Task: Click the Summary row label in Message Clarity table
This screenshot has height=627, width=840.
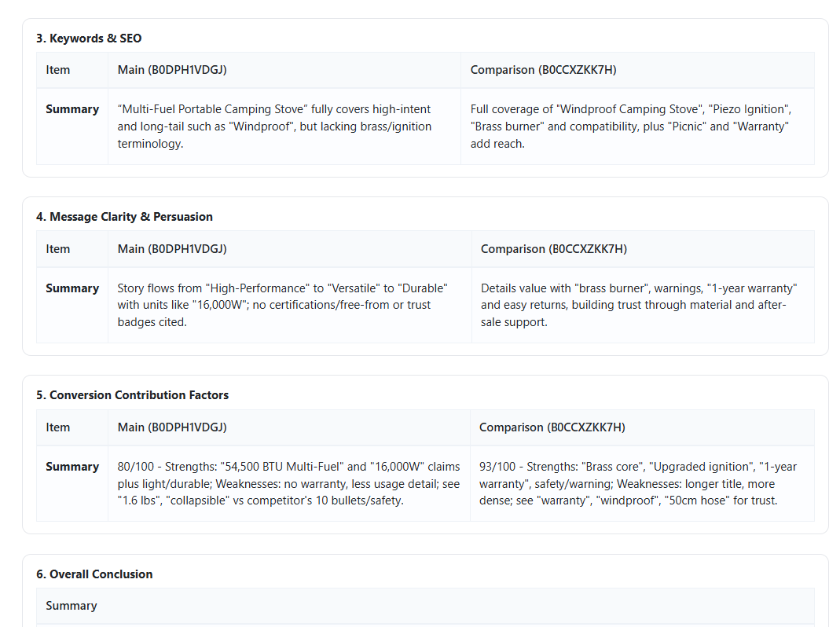Action: click(x=72, y=288)
